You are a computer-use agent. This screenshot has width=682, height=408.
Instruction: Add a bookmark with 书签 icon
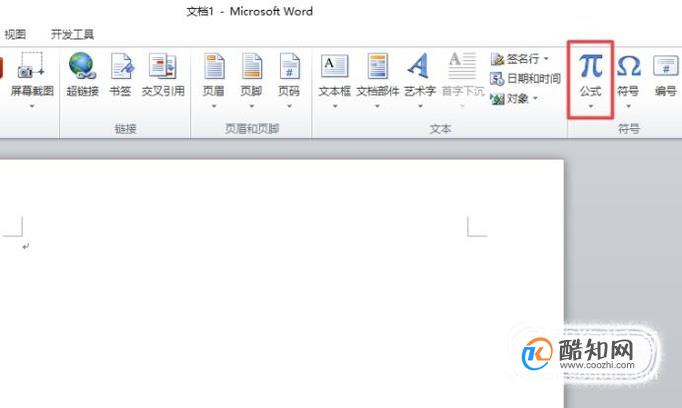pos(121,66)
